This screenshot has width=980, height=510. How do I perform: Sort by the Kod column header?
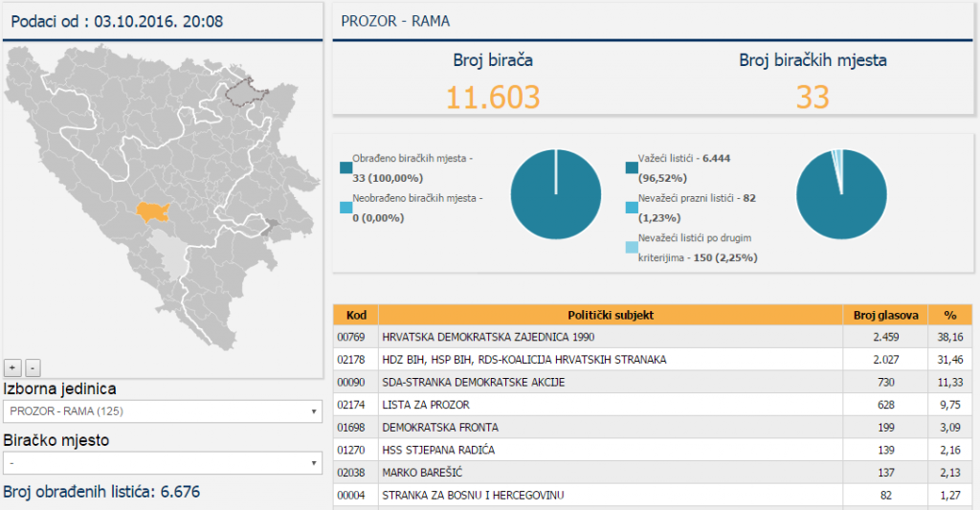point(356,315)
